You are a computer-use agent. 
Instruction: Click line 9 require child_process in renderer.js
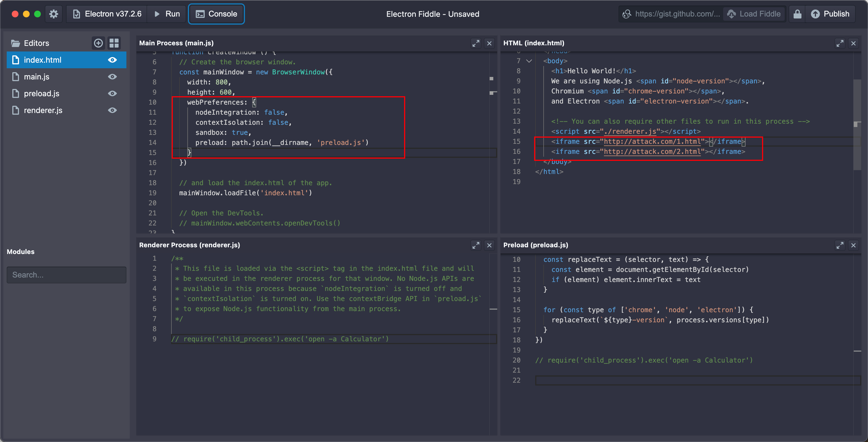coord(280,339)
